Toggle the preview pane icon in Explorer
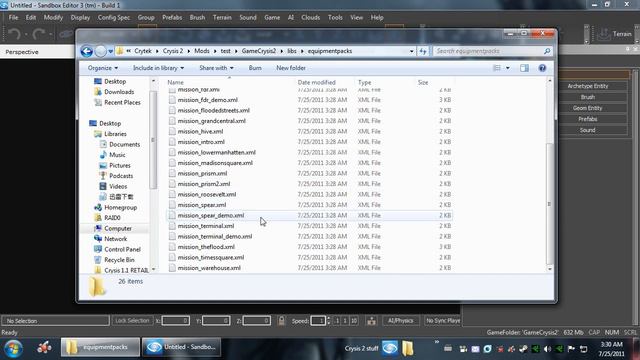 (x=524, y=68)
